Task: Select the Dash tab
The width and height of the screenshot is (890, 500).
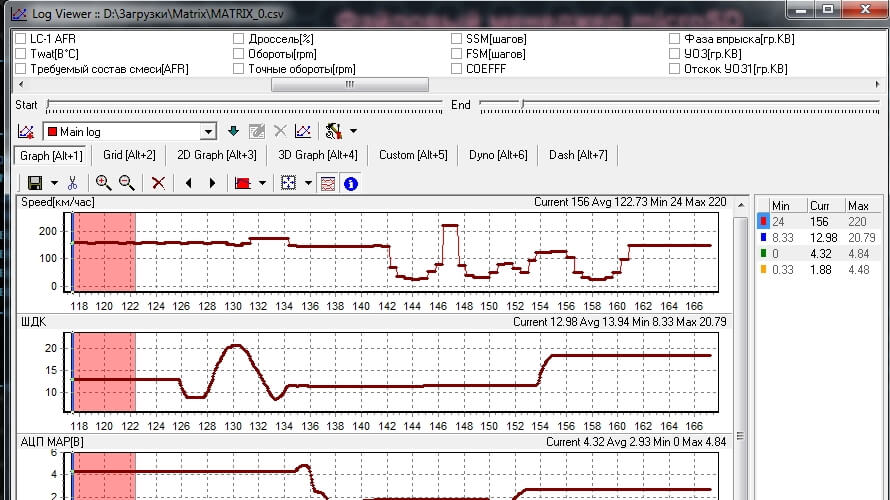Action: coord(577,155)
